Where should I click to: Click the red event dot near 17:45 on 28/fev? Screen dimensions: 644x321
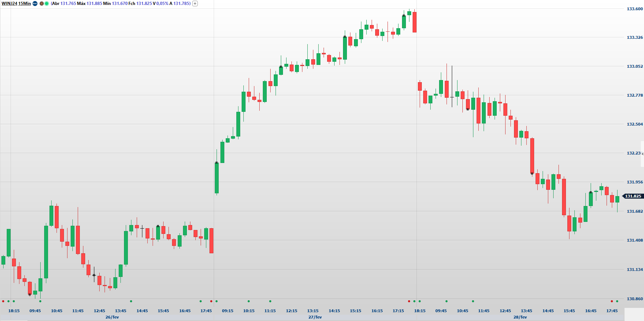[x=612, y=301]
